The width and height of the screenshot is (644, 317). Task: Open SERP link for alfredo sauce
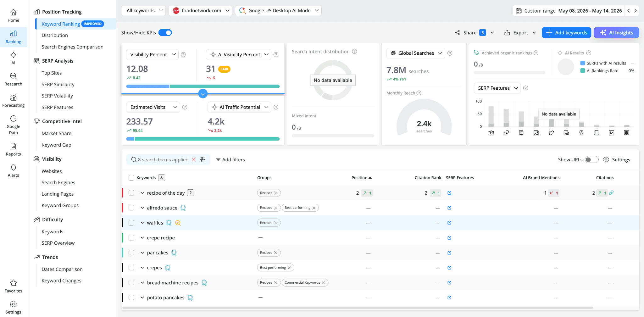tap(449, 208)
